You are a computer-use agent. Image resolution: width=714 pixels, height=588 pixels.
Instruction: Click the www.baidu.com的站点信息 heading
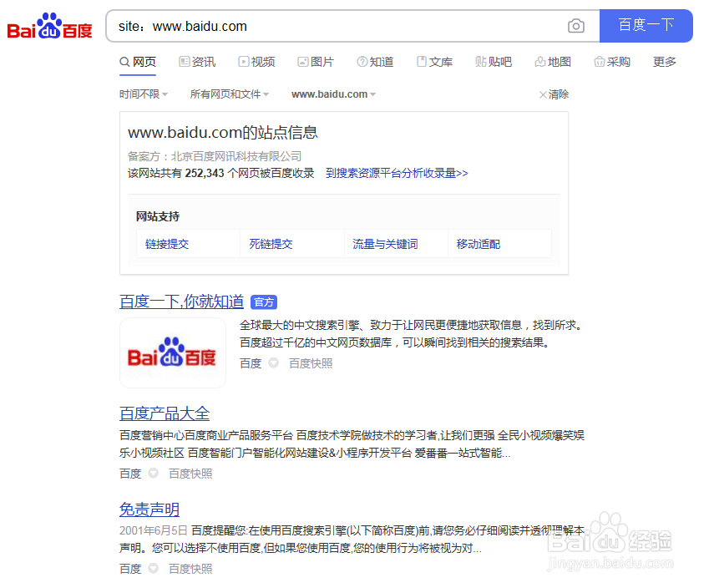click(223, 133)
